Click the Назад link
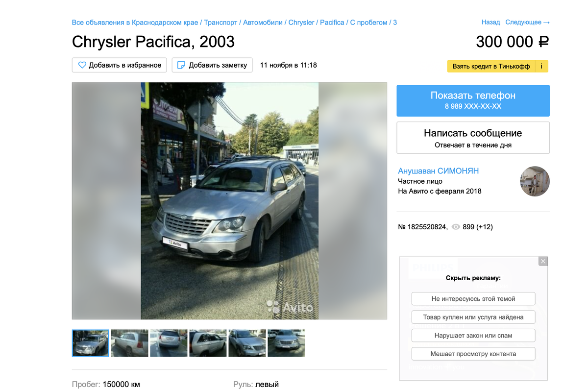Screen dimensions: 588x390 tap(490, 22)
